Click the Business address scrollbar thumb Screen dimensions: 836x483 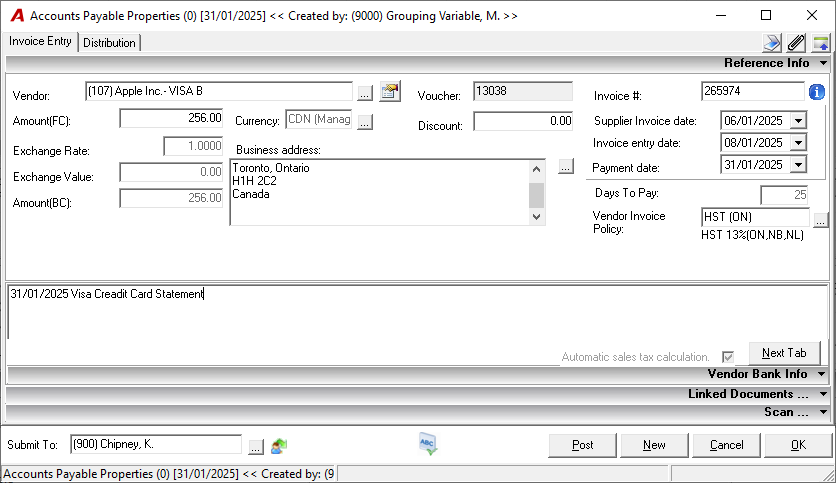536,195
